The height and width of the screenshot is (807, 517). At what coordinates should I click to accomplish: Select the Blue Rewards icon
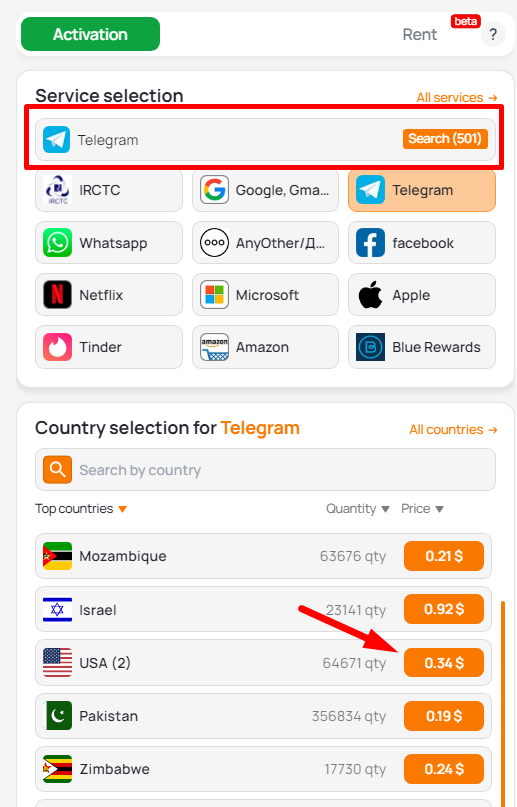370,347
